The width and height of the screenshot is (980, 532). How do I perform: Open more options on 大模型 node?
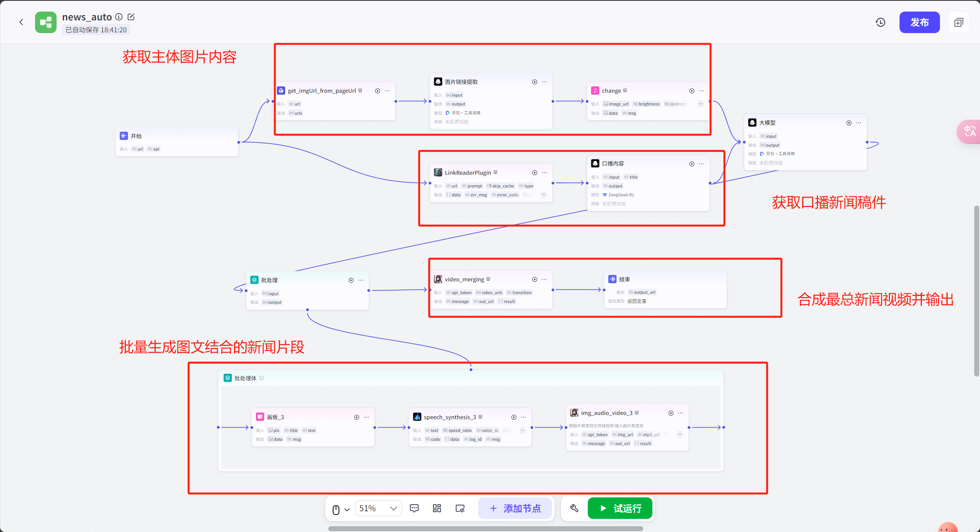pyautogui.click(x=858, y=123)
